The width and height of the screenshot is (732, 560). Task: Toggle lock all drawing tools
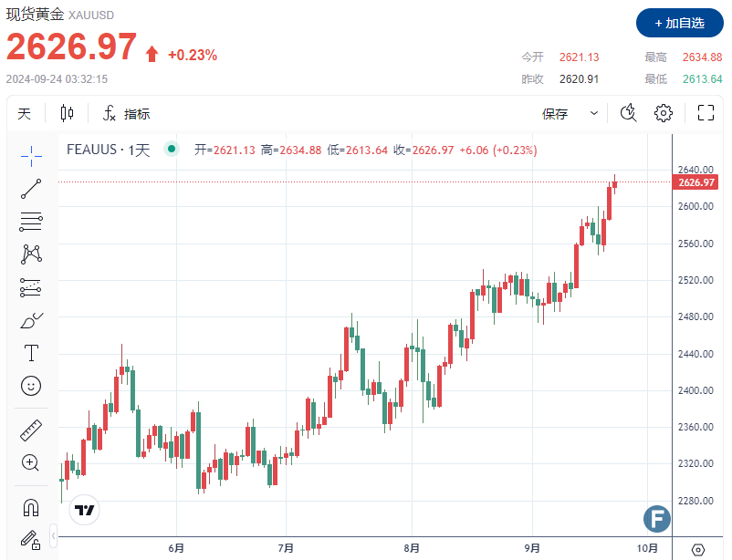click(31, 539)
